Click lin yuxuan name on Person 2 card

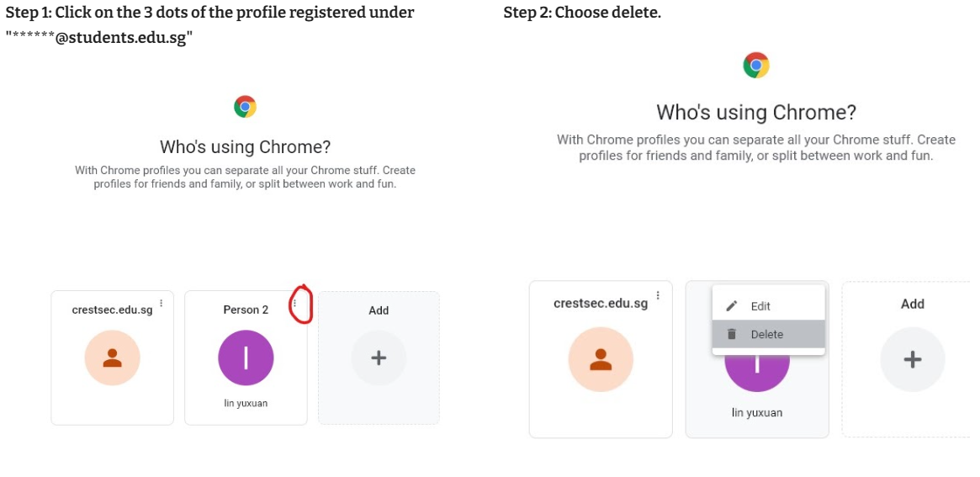246,403
